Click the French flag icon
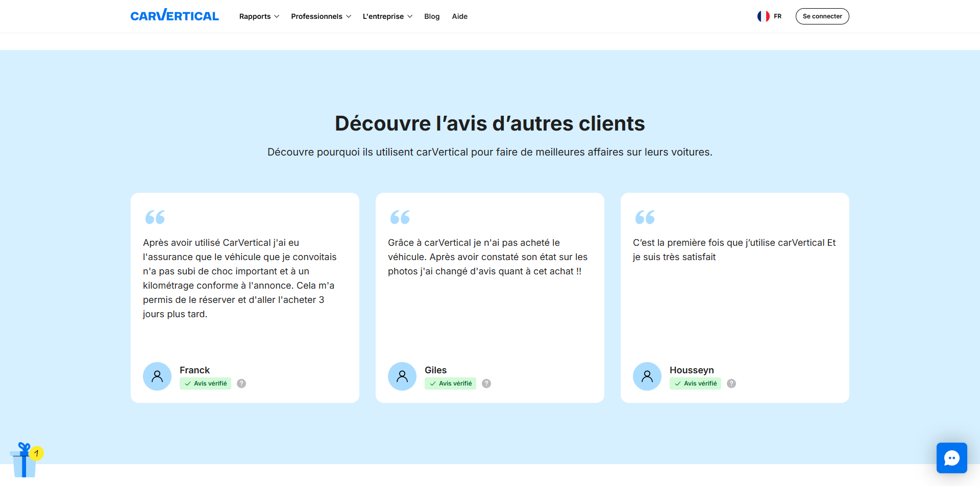The height and width of the screenshot is (486, 980). [x=763, y=16]
